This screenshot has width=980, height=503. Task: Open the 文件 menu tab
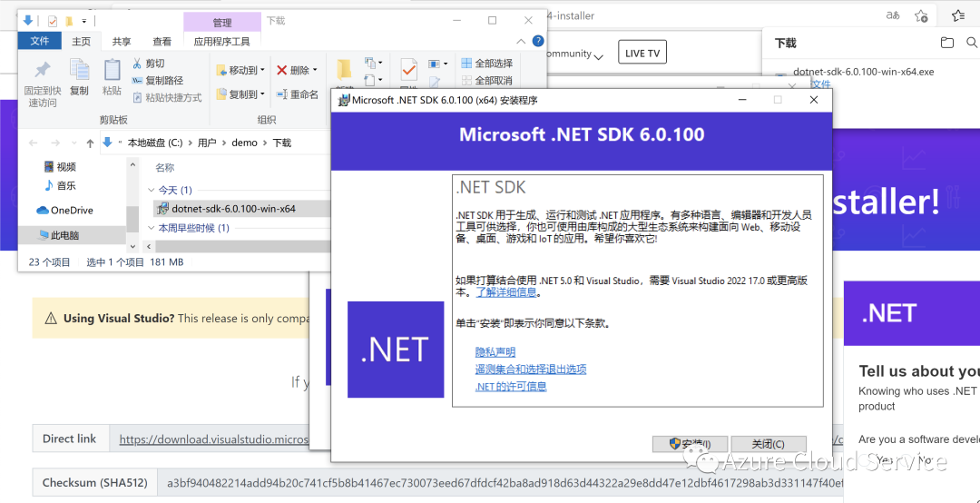pos(39,41)
